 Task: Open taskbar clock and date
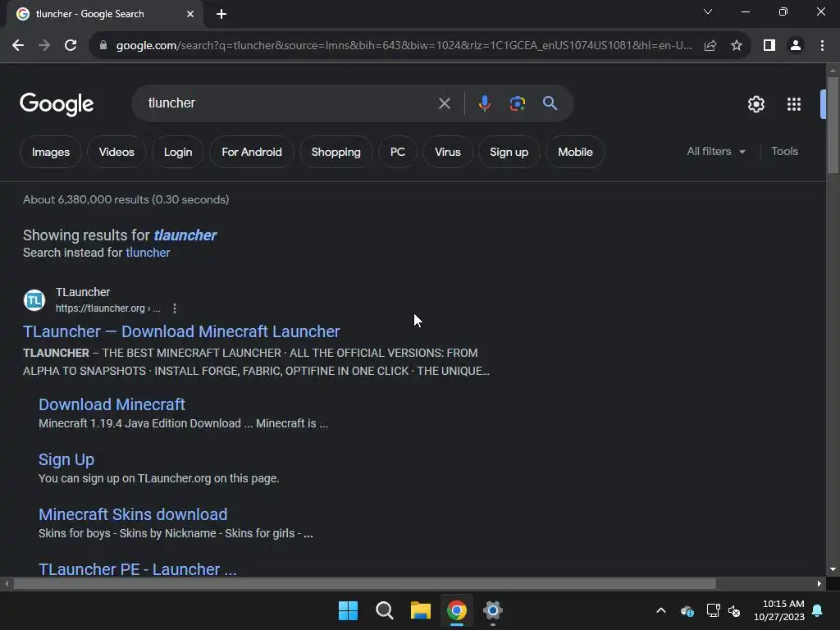point(779,610)
